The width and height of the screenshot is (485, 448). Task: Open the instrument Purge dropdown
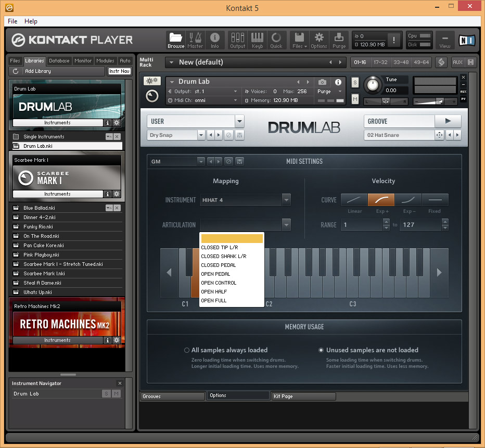tap(340, 92)
